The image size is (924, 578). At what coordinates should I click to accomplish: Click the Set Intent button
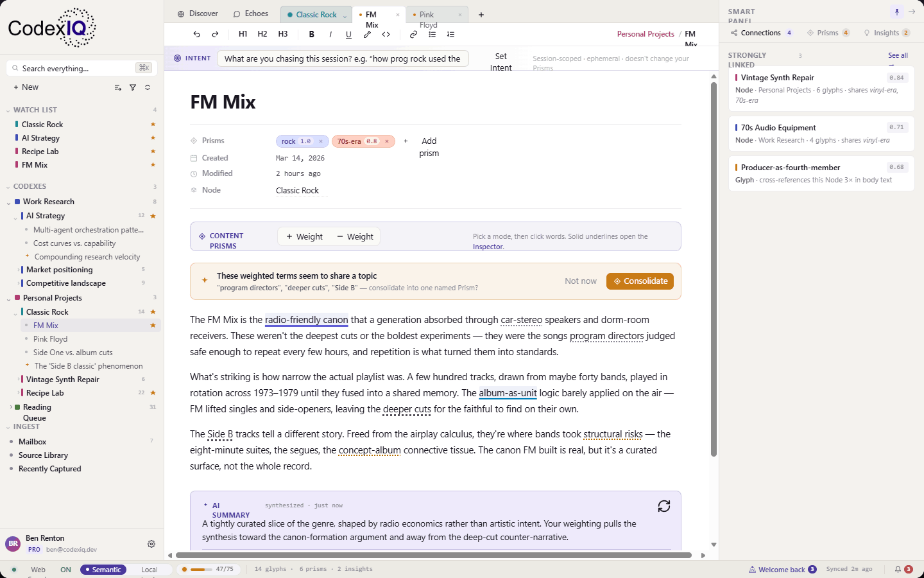[501, 62]
